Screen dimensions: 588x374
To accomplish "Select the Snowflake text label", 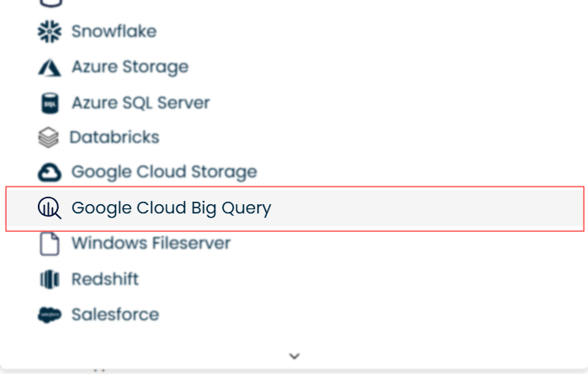I will [x=114, y=32].
